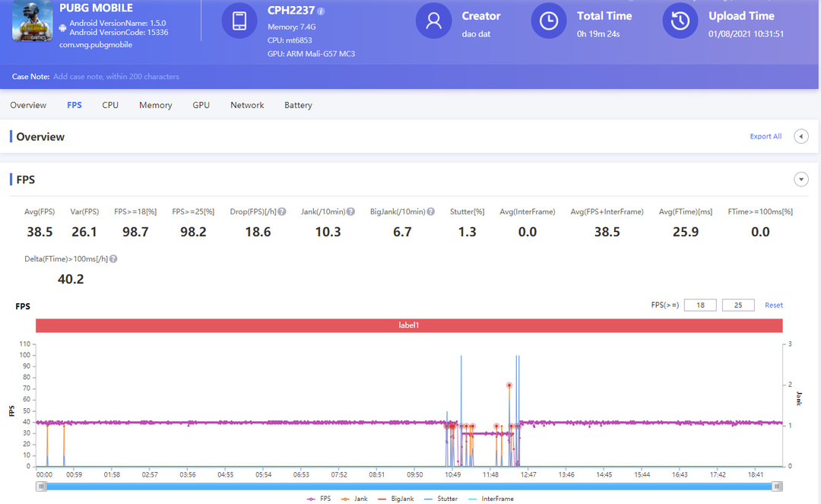Collapse the FPS section with arrow
821x504 pixels.
pyautogui.click(x=800, y=179)
